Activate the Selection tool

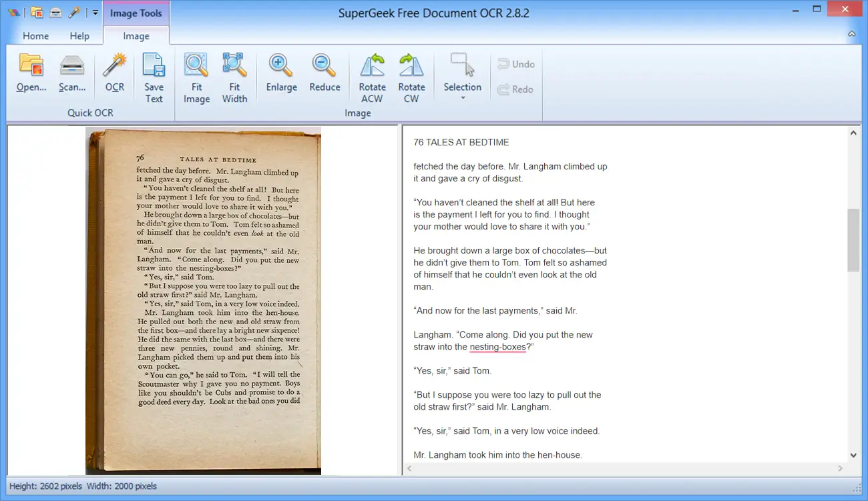pyautogui.click(x=463, y=70)
